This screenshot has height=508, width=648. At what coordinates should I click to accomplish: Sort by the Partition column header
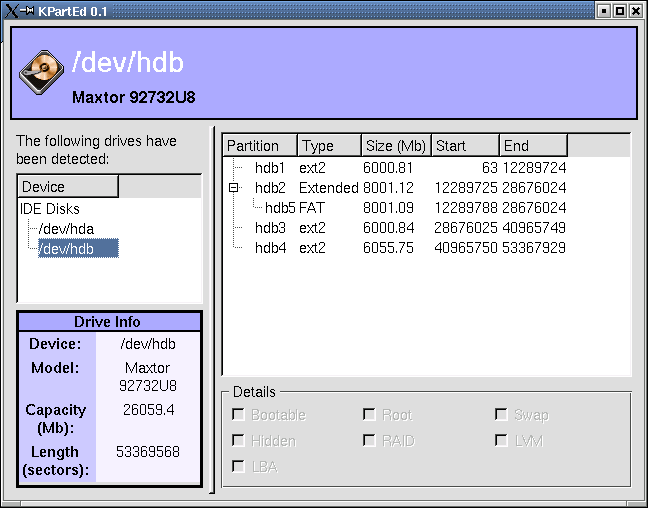260,145
